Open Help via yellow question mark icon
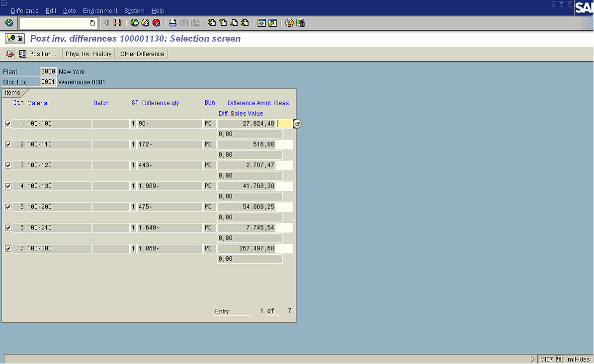Viewport: 594px width, 364px height. click(289, 23)
